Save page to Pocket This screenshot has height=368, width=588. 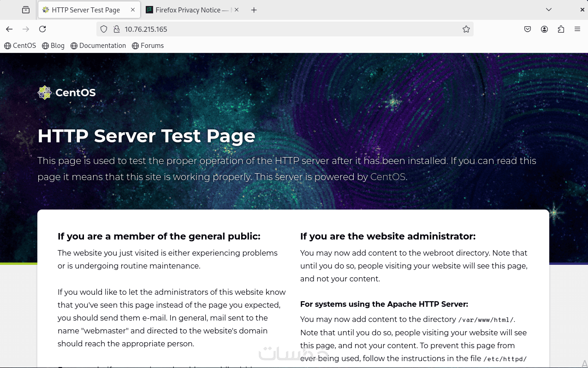[528, 29]
